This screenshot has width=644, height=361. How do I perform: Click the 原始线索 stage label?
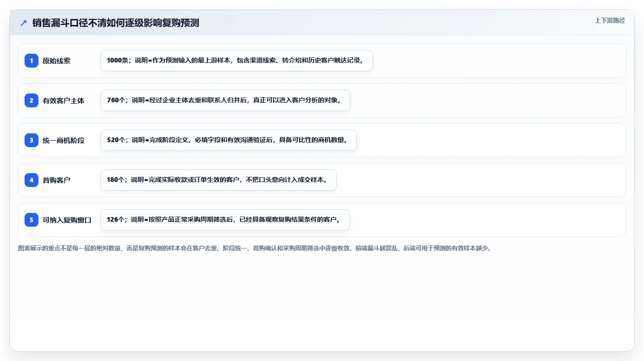pyautogui.click(x=57, y=61)
